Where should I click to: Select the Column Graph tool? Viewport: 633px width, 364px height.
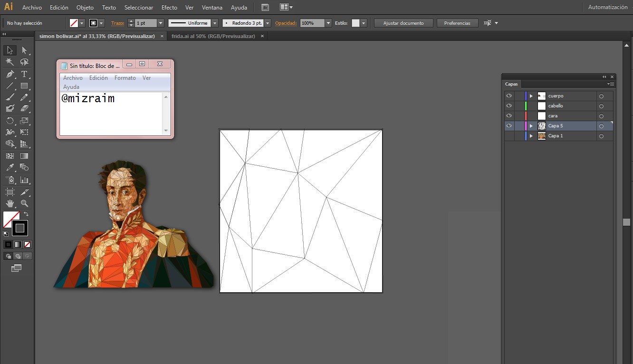24,180
